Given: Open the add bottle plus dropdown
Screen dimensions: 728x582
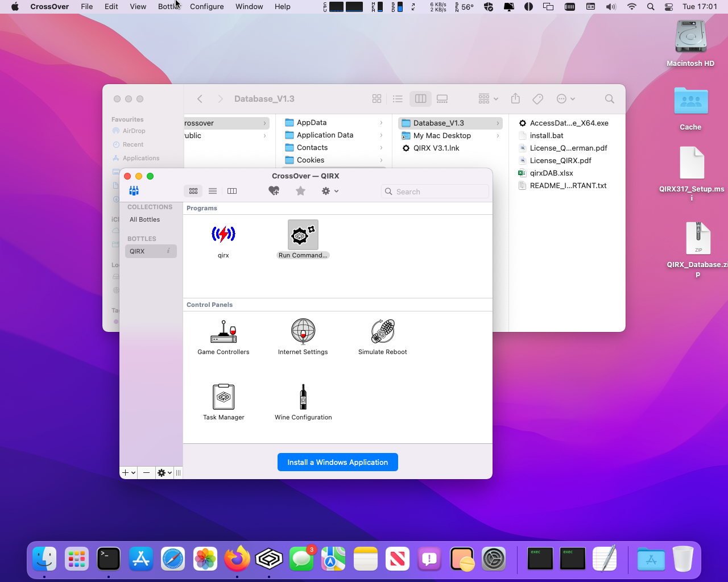Looking at the screenshot, I should (129, 472).
